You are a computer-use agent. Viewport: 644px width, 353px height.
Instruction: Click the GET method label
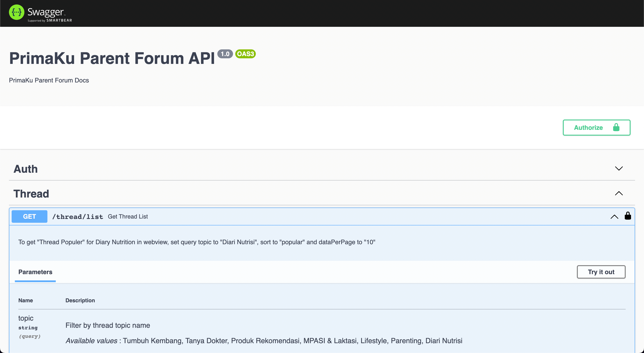[30, 216]
